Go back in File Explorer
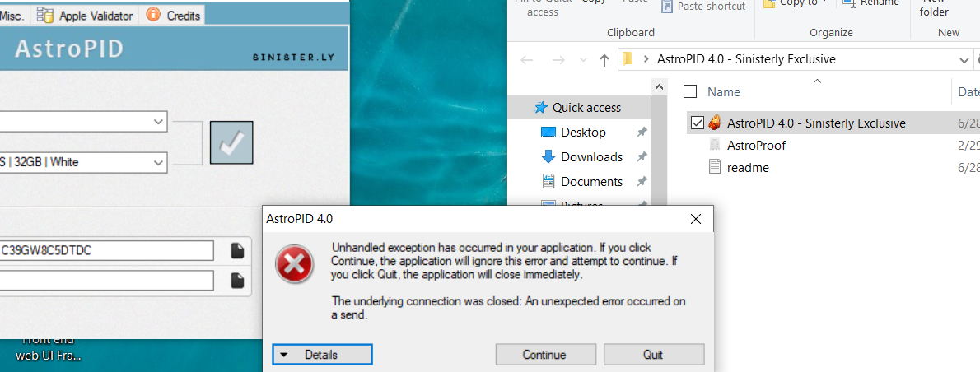The image size is (980, 372). click(527, 60)
